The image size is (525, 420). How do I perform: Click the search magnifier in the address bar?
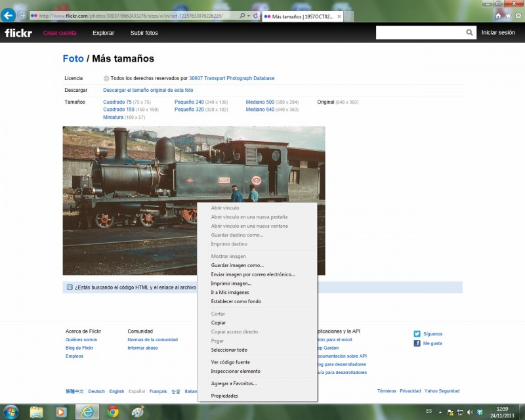point(242,16)
